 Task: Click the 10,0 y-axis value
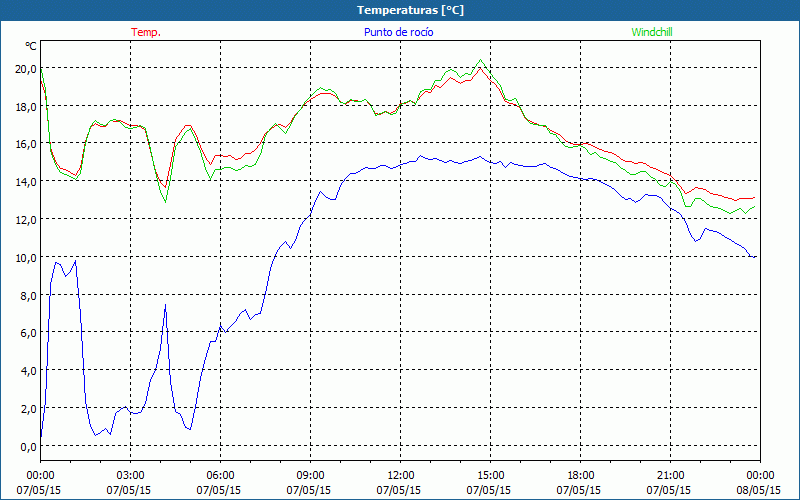coord(25,257)
